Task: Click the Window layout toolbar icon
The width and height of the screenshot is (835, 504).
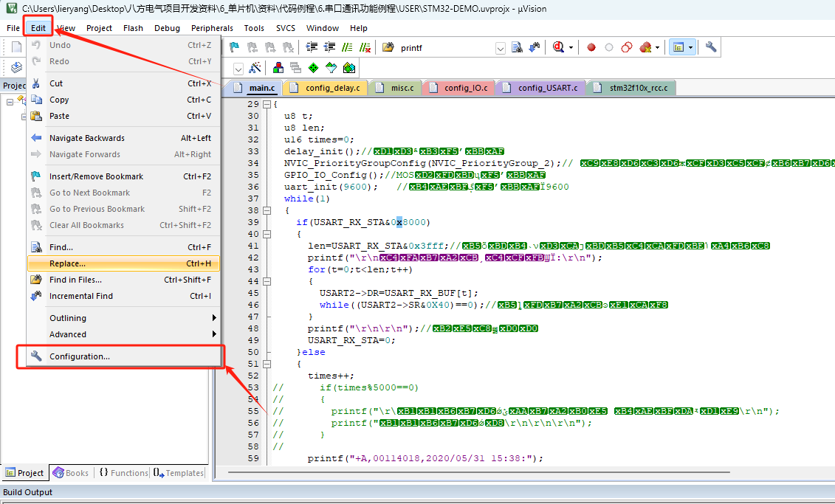Action: point(678,47)
